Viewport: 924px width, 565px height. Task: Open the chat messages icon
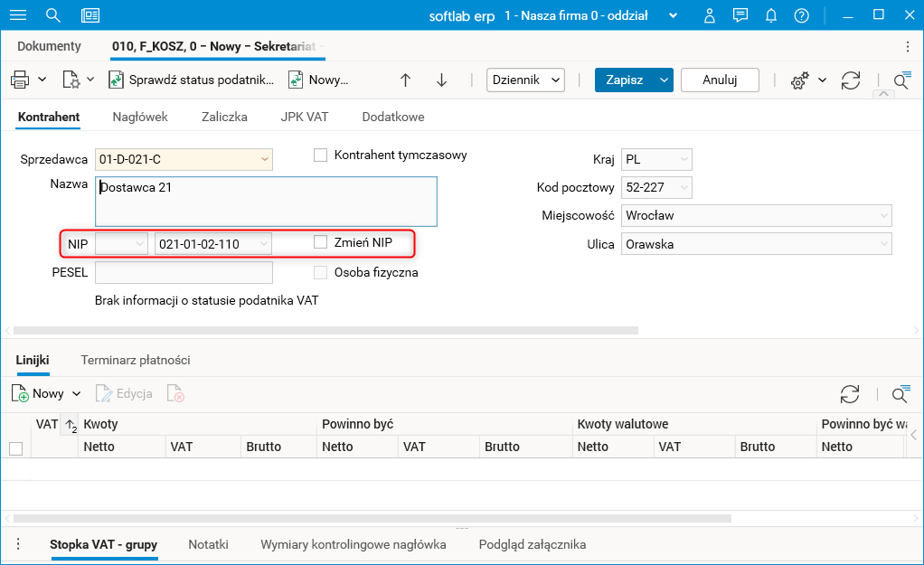pyautogui.click(x=740, y=15)
